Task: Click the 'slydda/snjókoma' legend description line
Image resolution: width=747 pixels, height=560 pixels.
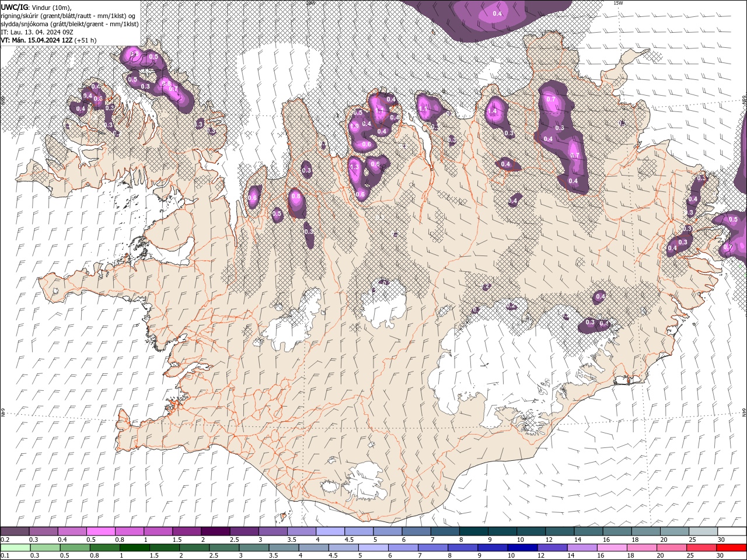Action: tap(69, 24)
